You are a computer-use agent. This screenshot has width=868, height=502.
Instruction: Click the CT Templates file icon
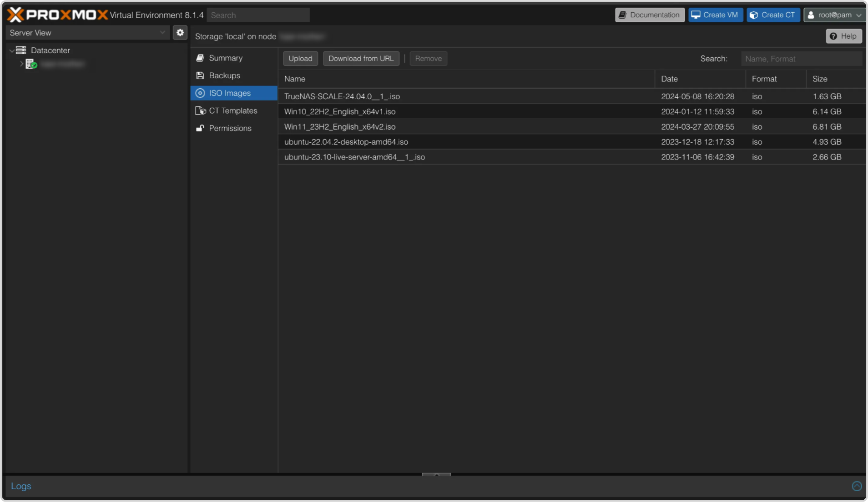point(200,111)
